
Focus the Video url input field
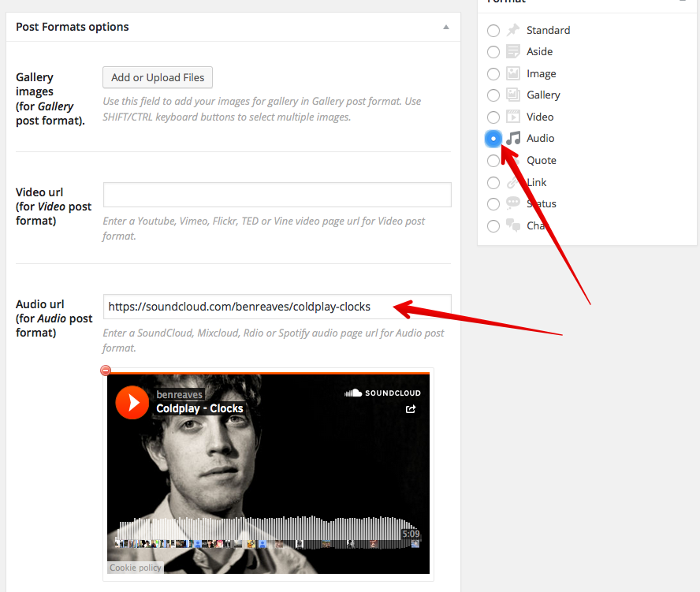[x=277, y=195]
